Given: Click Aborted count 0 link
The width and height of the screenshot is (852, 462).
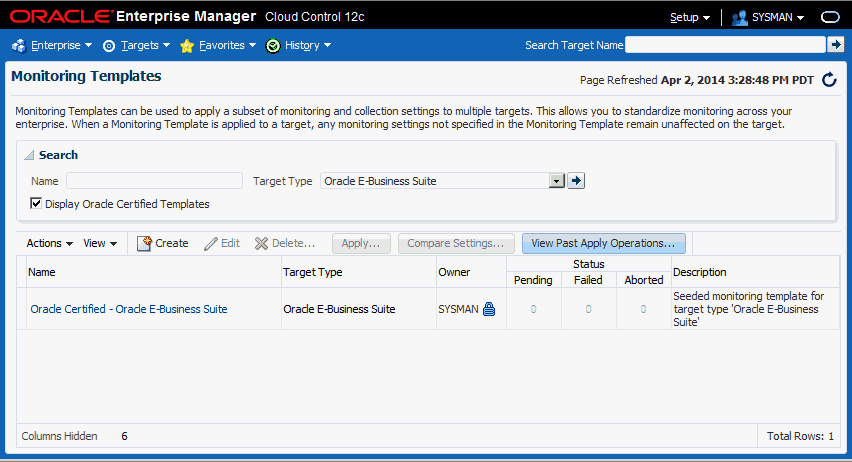Looking at the screenshot, I should click(643, 309).
